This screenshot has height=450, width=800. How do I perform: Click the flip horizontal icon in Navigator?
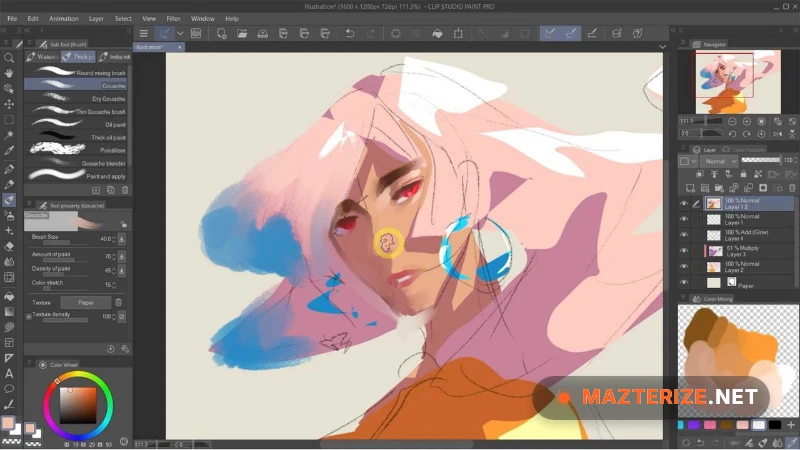point(778,134)
